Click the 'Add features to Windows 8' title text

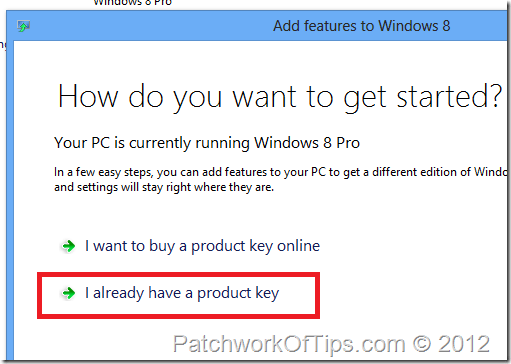(x=362, y=26)
